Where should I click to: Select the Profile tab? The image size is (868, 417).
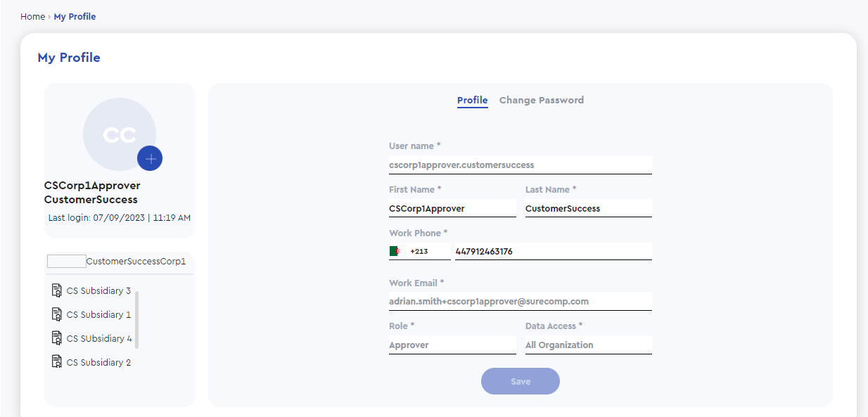pyautogui.click(x=473, y=100)
